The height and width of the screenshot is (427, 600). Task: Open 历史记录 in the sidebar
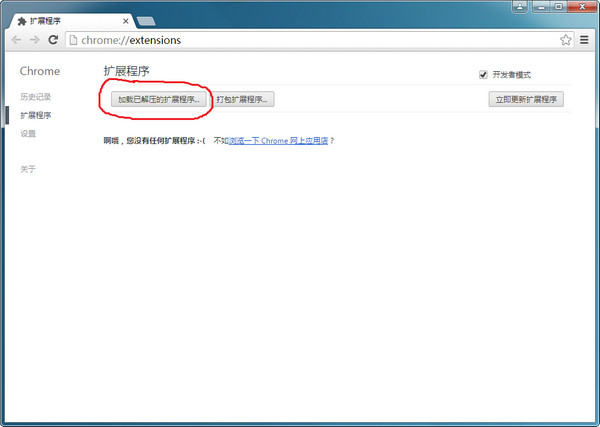(36, 97)
